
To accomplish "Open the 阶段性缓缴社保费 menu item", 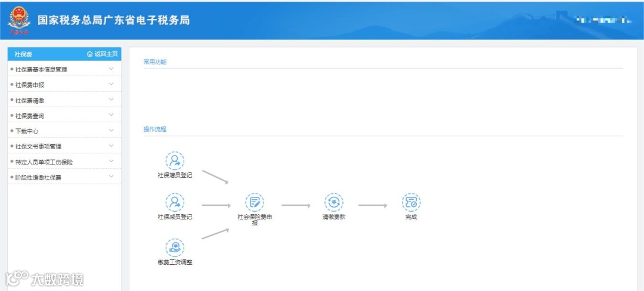I will [64, 177].
